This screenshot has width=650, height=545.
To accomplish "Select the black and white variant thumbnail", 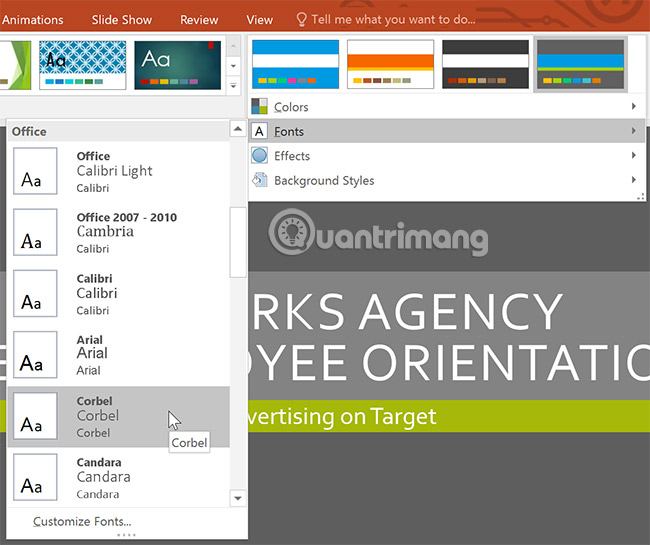I will coord(485,64).
